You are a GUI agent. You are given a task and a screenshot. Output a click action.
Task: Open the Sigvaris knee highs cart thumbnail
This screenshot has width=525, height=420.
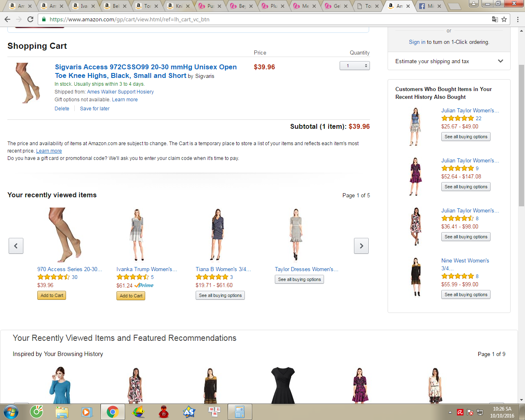tap(27, 83)
